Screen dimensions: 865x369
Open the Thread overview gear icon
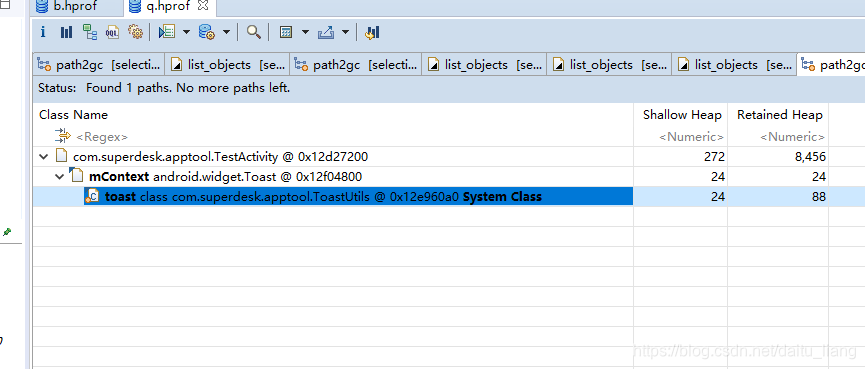tap(135, 32)
